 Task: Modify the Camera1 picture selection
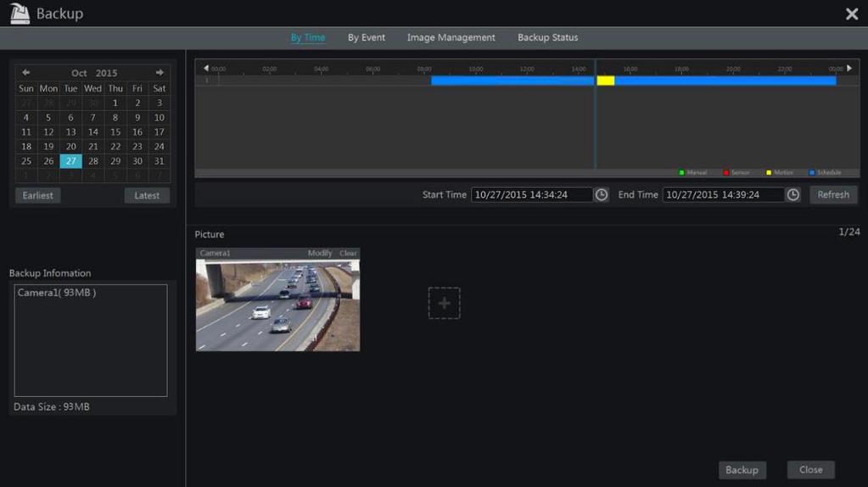point(319,253)
